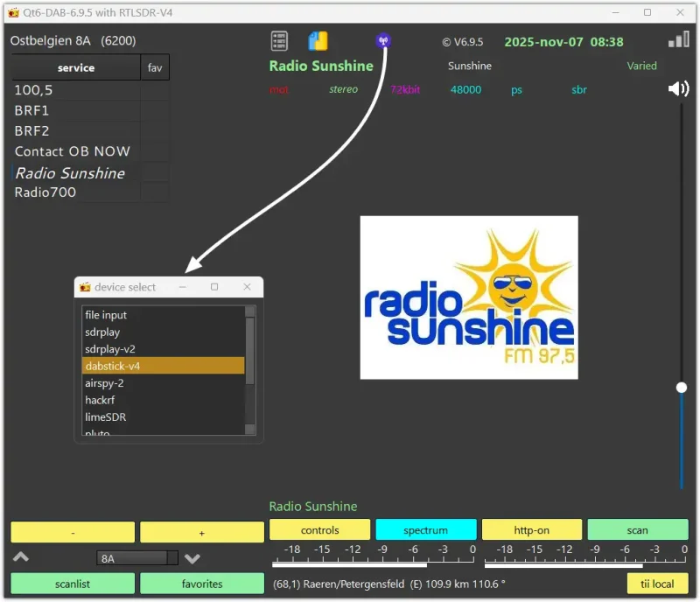Click the device select window icon
700x602 pixels.
[x=85, y=287]
